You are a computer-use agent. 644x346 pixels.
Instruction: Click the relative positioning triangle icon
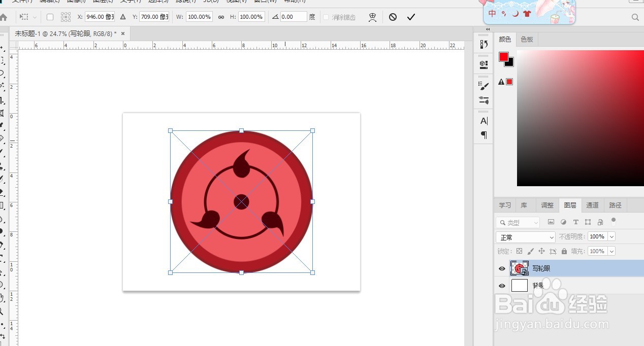(123, 17)
